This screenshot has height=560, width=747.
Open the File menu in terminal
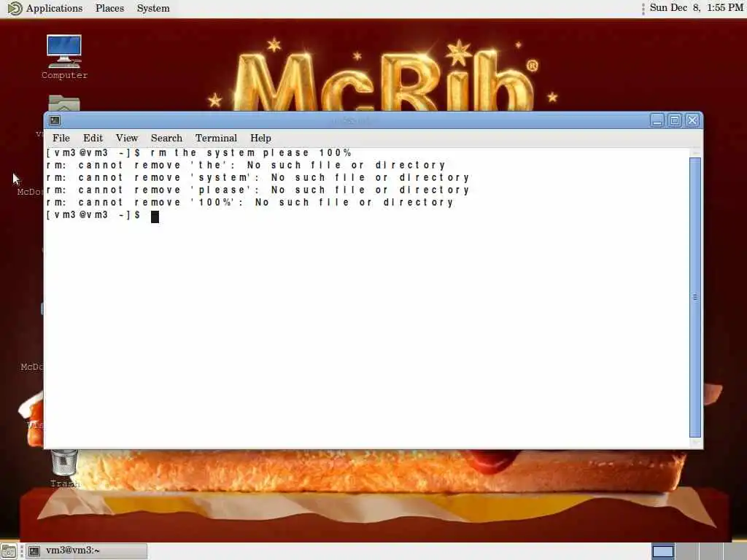pyautogui.click(x=61, y=138)
